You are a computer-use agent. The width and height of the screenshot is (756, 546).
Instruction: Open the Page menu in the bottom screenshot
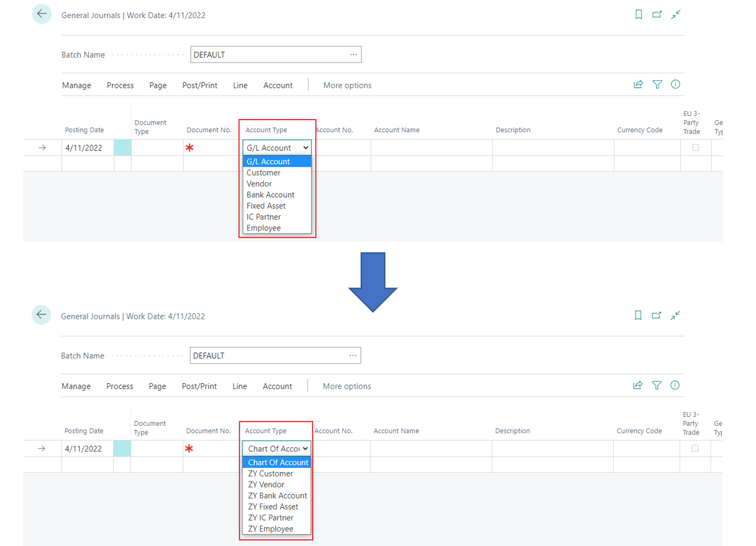(157, 386)
